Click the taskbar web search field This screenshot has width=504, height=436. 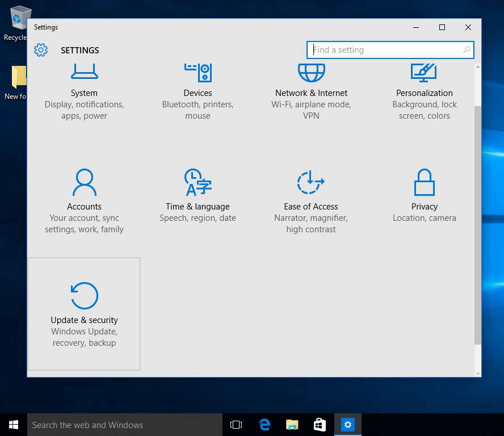click(x=125, y=424)
